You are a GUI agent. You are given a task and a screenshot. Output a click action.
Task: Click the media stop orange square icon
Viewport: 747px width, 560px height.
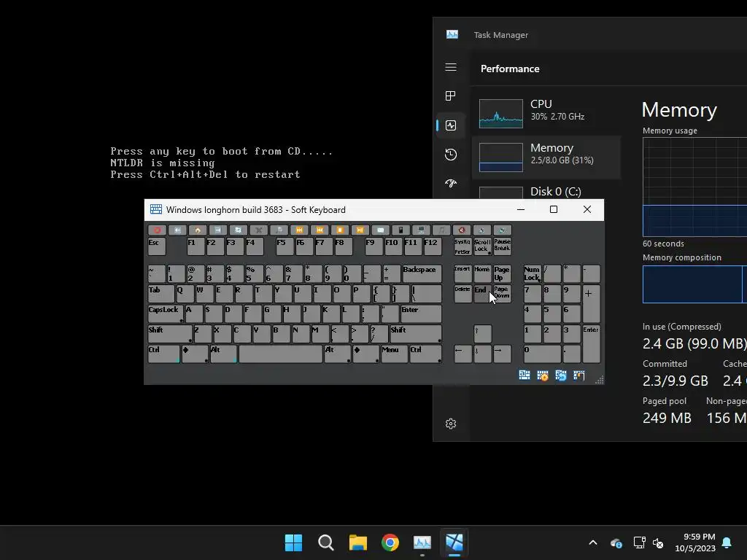(340, 230)
